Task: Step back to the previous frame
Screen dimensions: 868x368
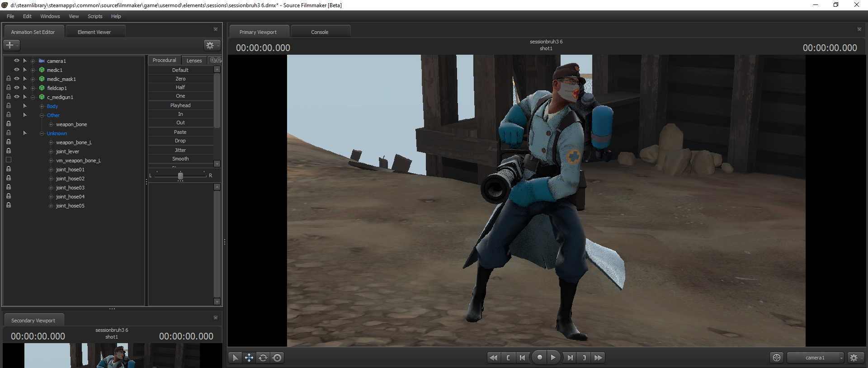Action: pyautogui.click(x=523, y=358)
